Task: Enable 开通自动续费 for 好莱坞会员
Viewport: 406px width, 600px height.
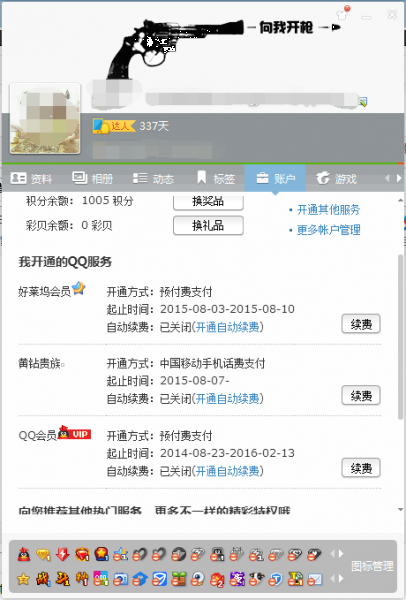Action: pos(227,327)
